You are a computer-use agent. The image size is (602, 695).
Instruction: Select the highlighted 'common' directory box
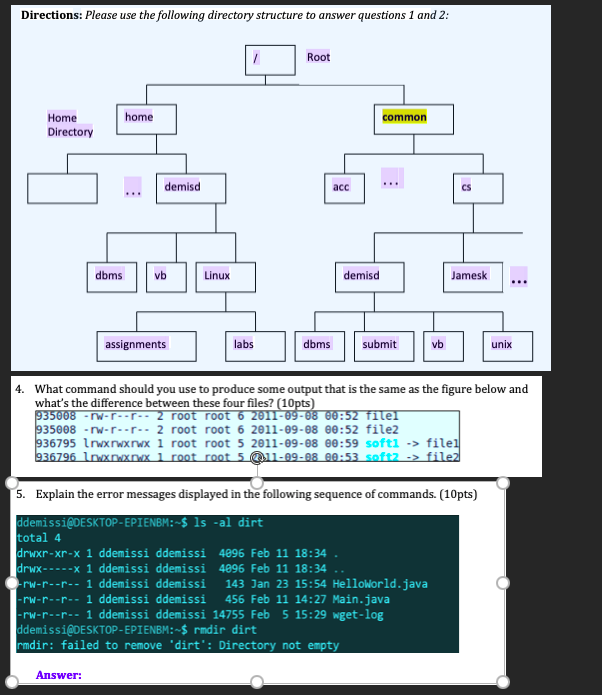414,119
